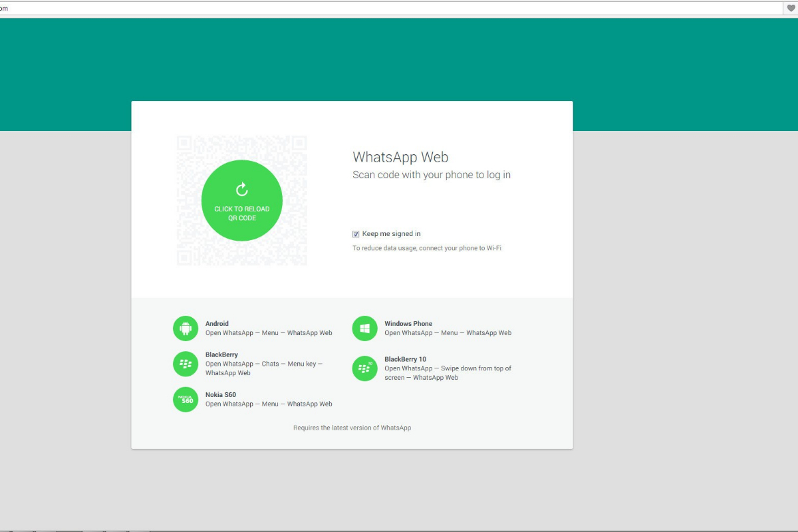The height and width of the screenshot is (532, 798).
Task: Click the Nokia S60 icon
Action: pos(186,400)
